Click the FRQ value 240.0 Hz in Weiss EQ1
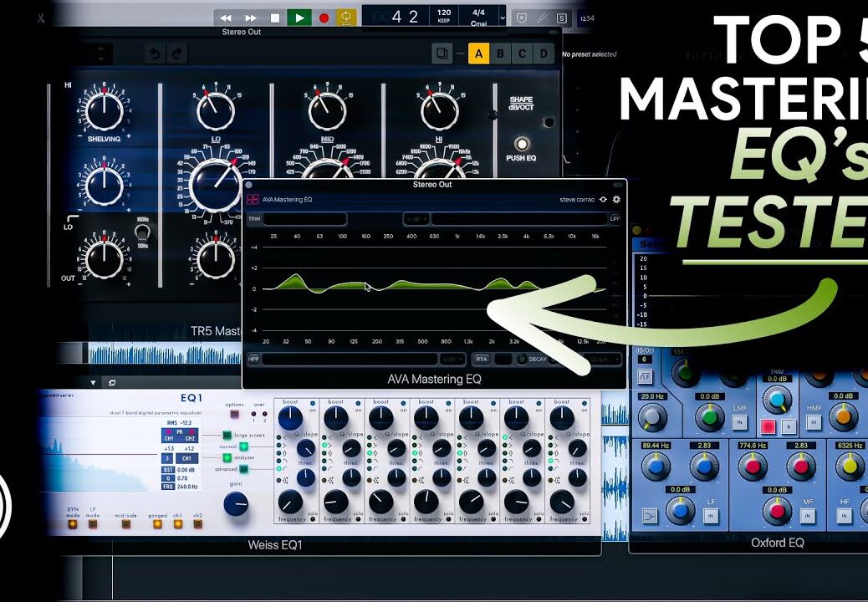The image size is (868, 602). [x=189, y=487]
